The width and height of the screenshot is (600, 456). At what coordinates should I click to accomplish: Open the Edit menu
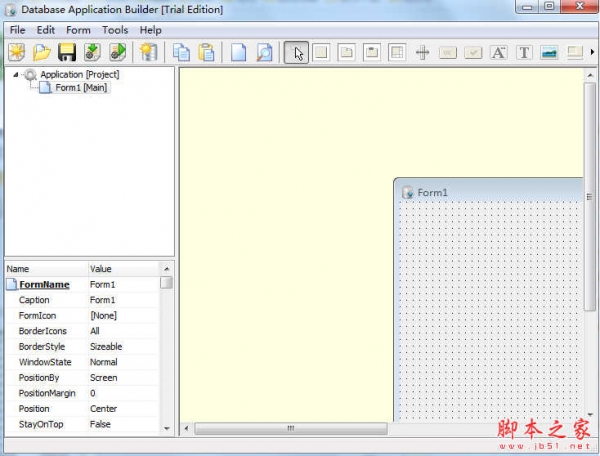(46, 30)
